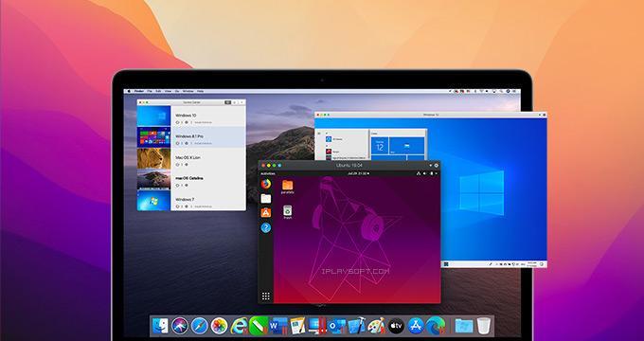The width and height of the screenshot is (644, 341).
Task: Open the calendar tile showing 12
Action: coord(380,146)
